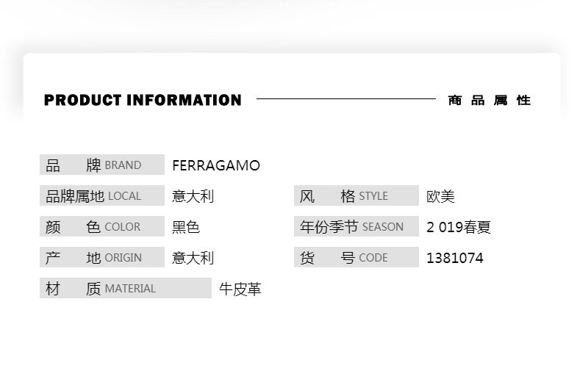Select the 年份季节 SEASON label
588x382 pixels.
pos(356,227)
